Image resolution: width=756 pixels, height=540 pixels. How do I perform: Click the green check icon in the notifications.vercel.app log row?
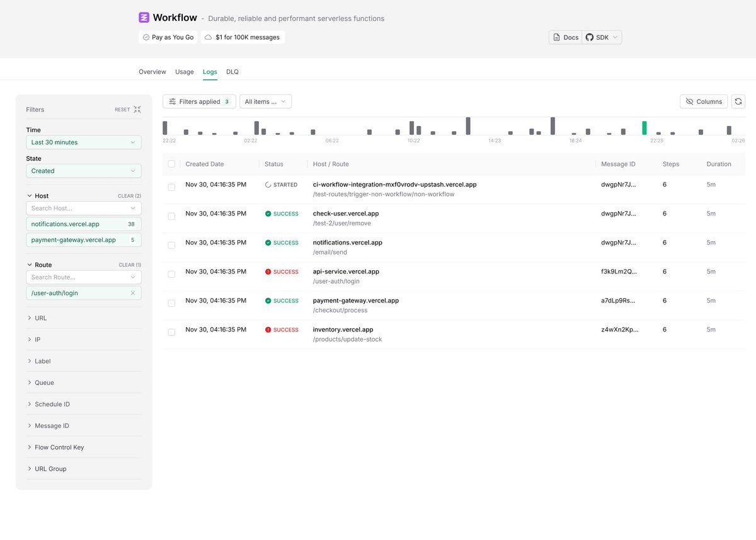(x=268, y=243)
